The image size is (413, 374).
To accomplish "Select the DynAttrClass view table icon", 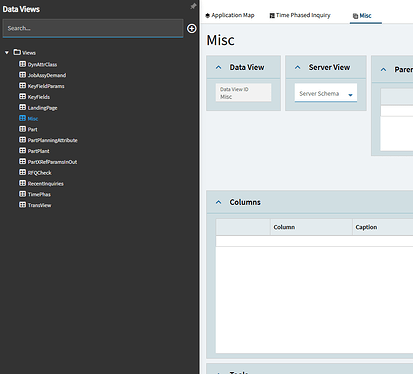I will point(22,64).
